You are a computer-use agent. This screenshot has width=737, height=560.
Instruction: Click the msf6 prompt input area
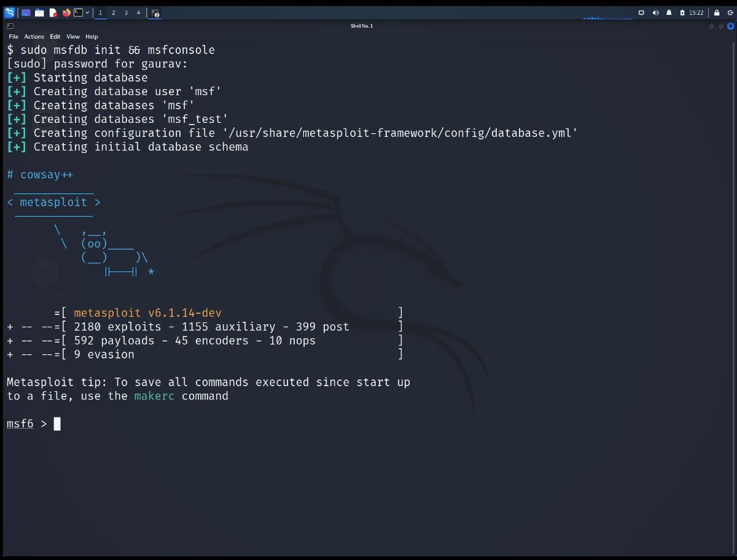tap(57, 424)
